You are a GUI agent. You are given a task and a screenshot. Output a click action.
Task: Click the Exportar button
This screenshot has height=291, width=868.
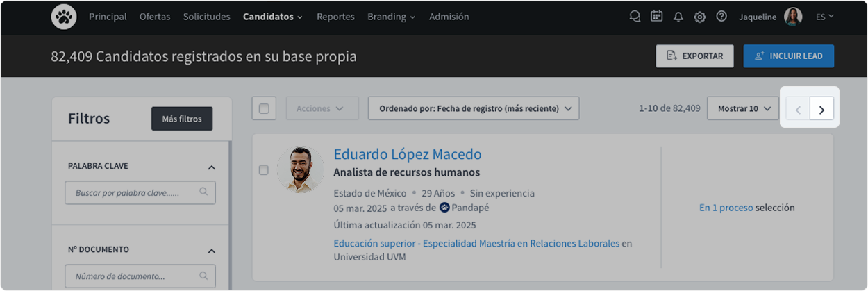[694, 56]
